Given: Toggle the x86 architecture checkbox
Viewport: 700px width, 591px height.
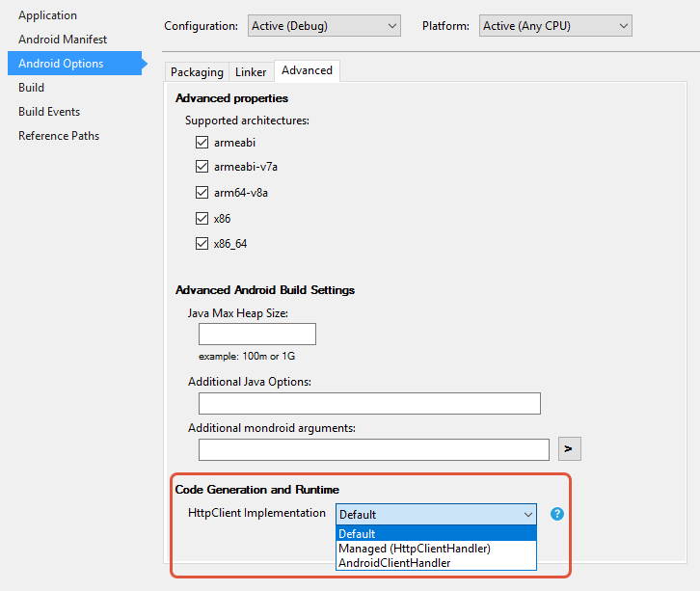Looking at the screenshot, I should [202, 218].
